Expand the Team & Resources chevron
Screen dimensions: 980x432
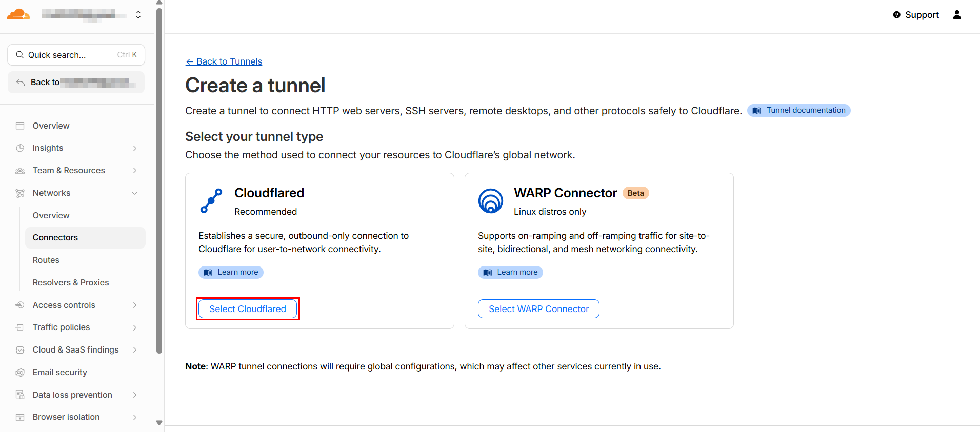[x=135, y=171]
